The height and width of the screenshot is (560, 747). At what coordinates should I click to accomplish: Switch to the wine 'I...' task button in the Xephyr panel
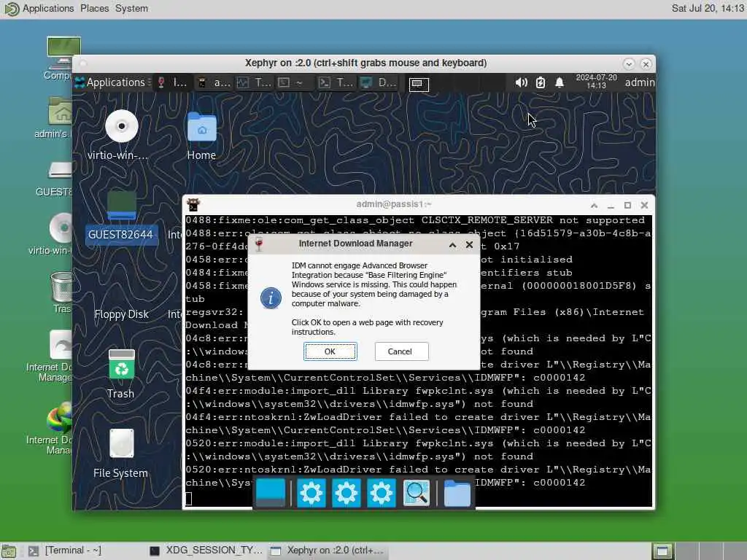click(173, 83)
